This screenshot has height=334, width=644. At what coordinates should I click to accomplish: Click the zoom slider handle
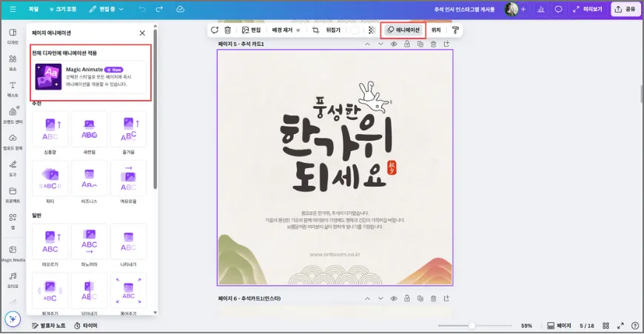pyautogui.click(x=472, y=325)
